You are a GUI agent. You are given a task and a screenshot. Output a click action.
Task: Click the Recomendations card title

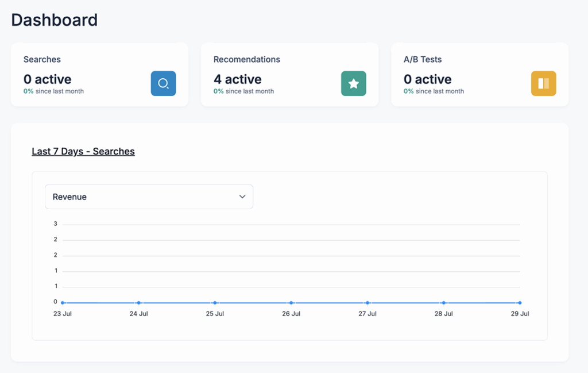pyautogui.click(x=247, y=59)
